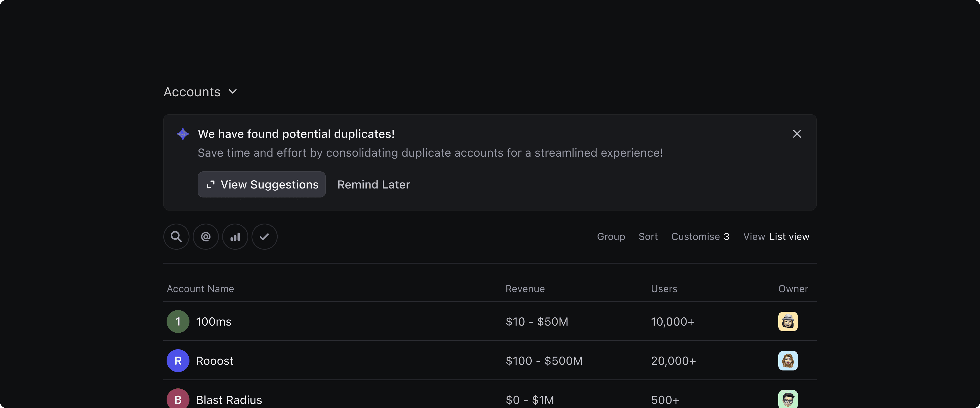Image resolution: width=980 pixels, height=408 pixels.
Task: Dismiss the duplicates banner with X
Action: pyautogui.click(x=797, y=134)
